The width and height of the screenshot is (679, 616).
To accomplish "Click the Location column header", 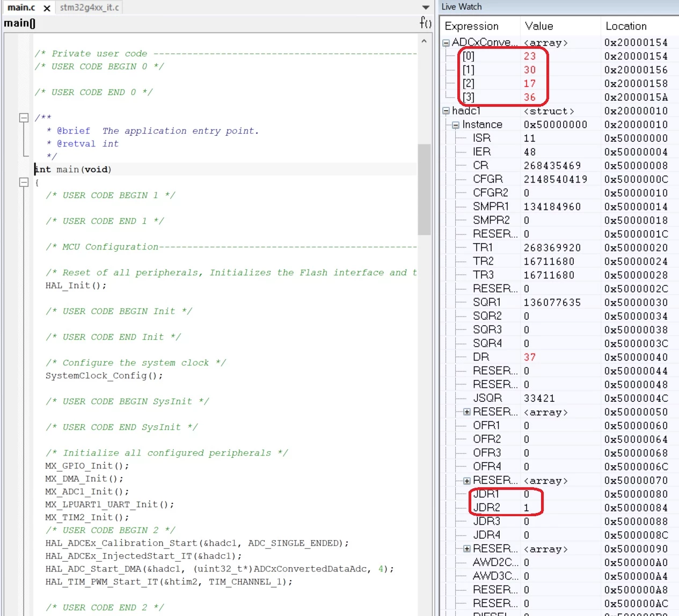I will coord(639,26).
